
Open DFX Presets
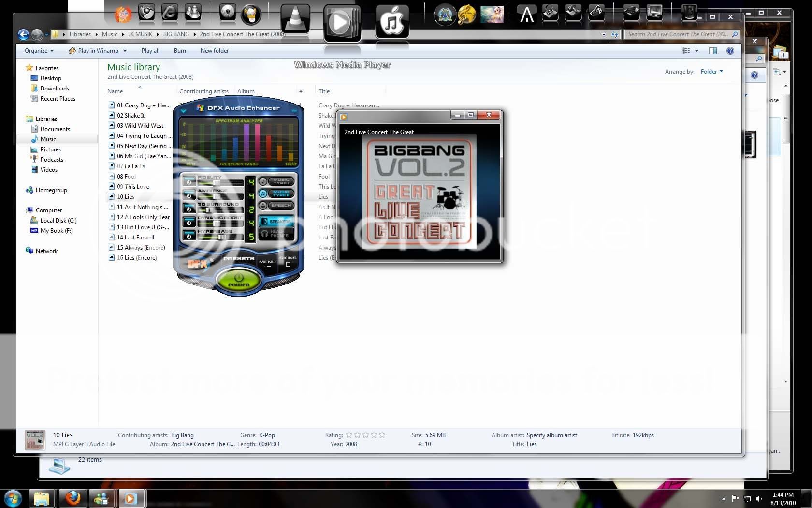pyautogui.click(x=239, y=259)
